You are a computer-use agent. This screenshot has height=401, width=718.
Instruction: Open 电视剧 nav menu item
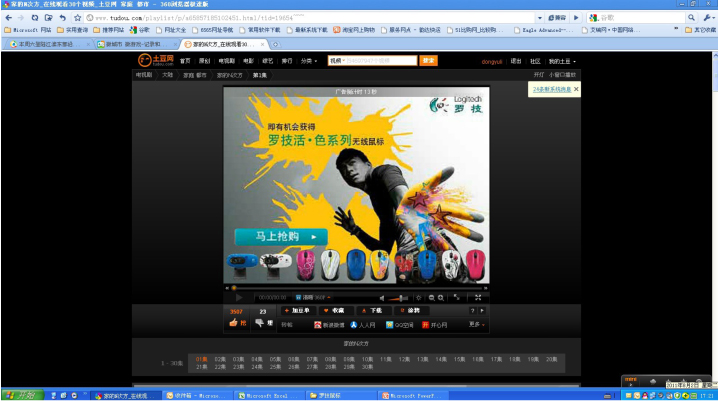[x=227, y=61]
